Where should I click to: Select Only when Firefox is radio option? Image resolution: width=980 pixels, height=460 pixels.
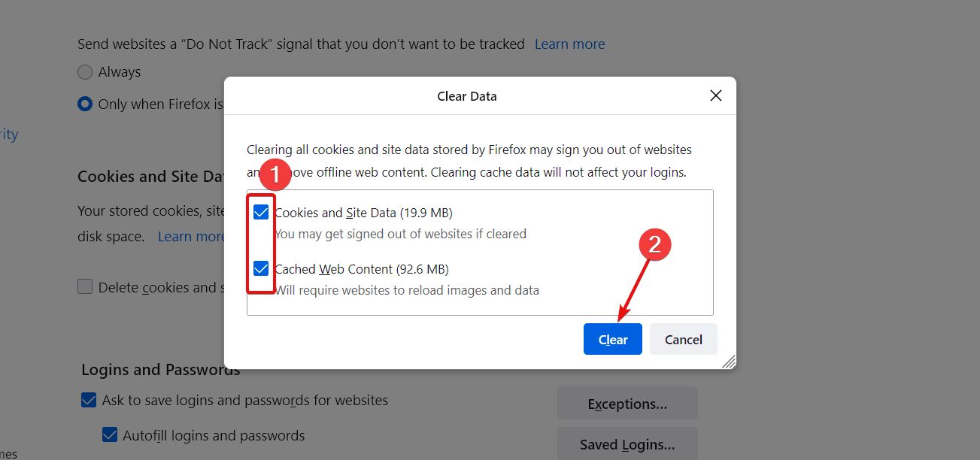[x=85, y=104]
